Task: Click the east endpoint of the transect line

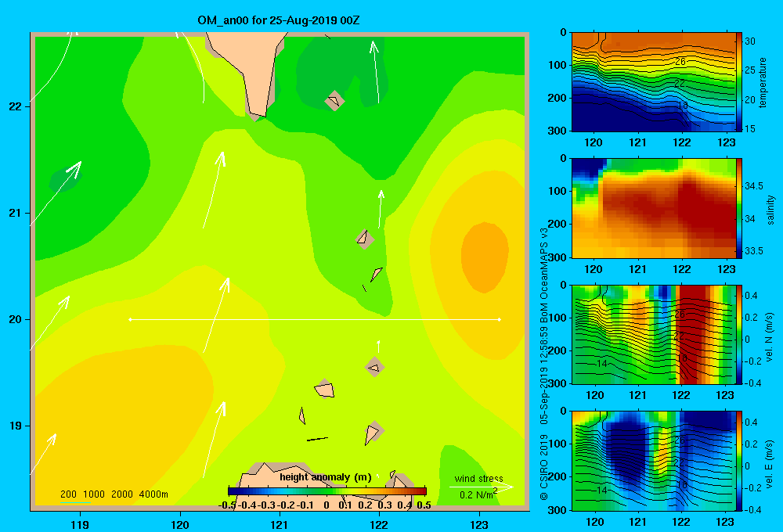Action: point(500,319)
